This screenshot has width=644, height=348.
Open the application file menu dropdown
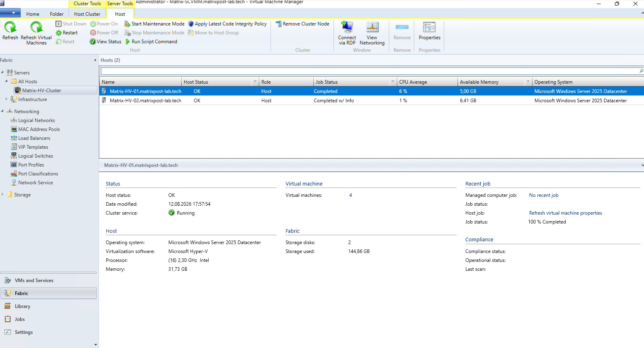10,13
